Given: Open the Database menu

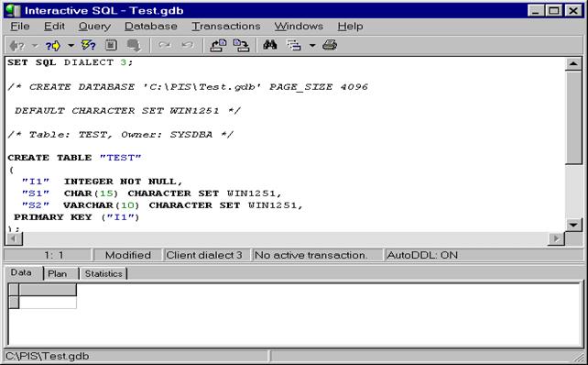Looking at the screenshot, I should coord(151,27).
